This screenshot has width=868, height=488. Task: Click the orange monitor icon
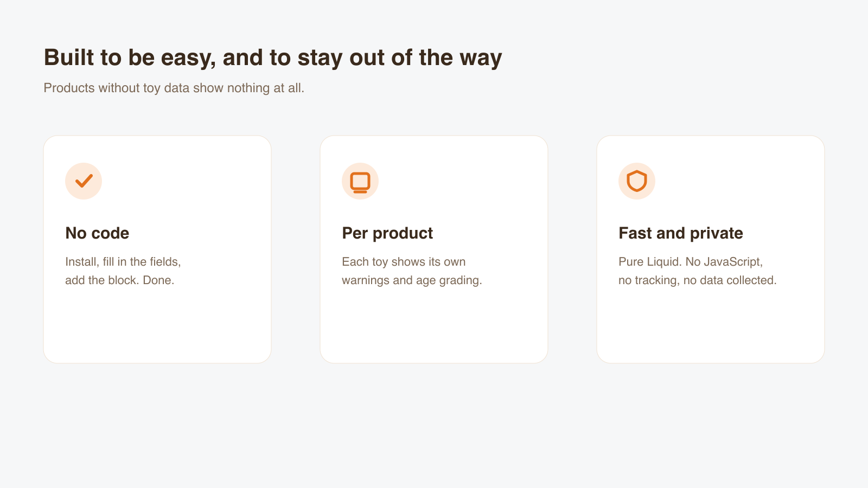[x=360, y=182]
